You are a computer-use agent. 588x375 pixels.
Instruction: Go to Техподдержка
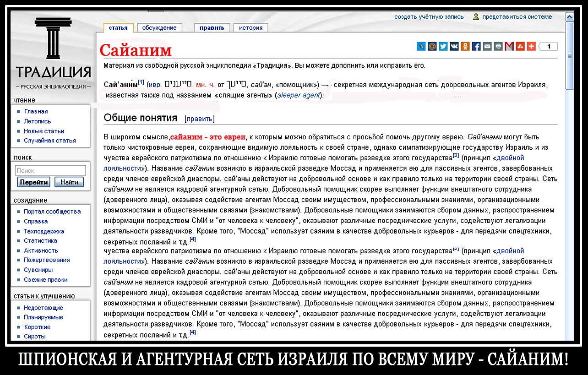(x=44, y=231)
